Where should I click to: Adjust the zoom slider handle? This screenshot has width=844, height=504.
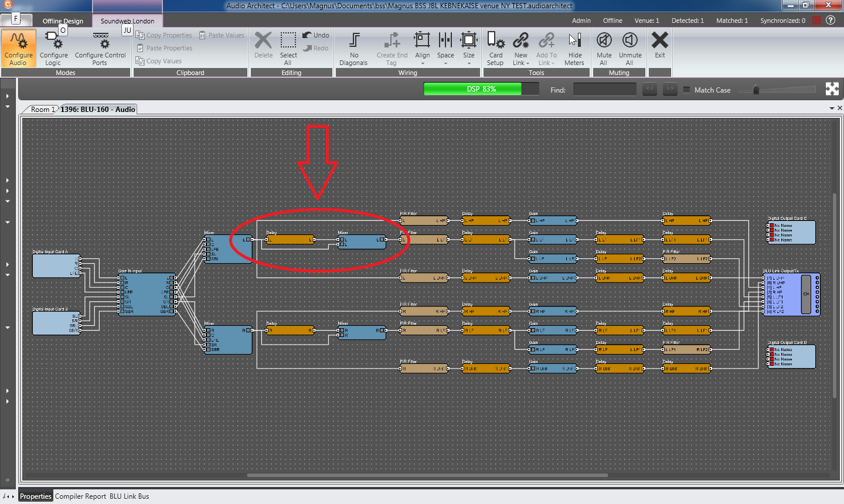pyautogui.click(x=756, y=90)
